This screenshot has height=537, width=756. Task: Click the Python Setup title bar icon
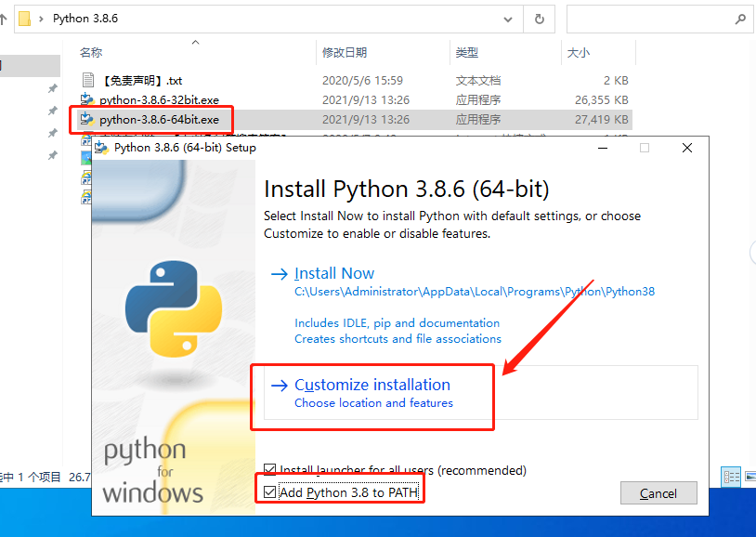(101, 148)
